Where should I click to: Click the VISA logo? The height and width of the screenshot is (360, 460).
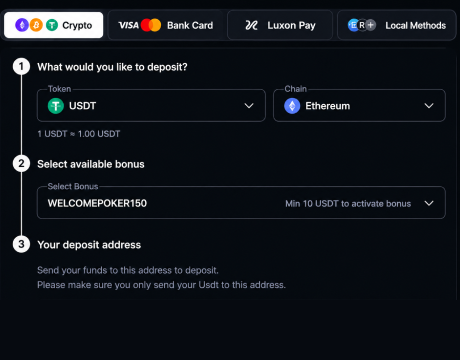point(128,25)
